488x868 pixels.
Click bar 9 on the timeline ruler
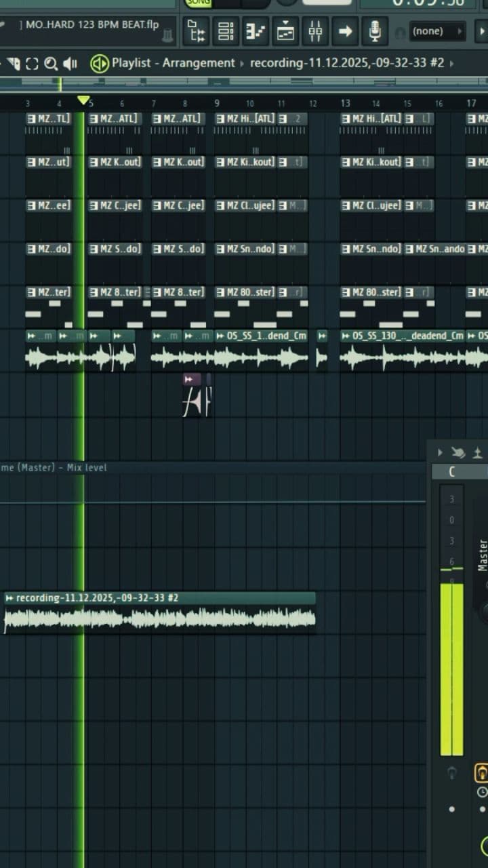(217, 103)
